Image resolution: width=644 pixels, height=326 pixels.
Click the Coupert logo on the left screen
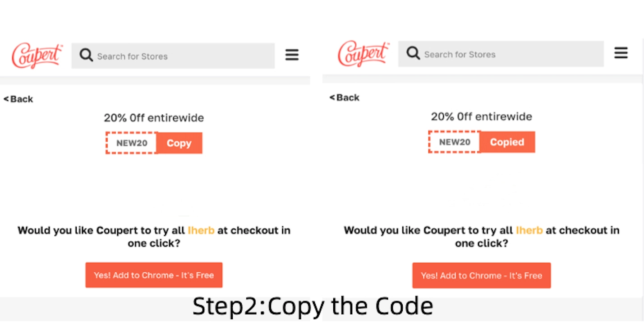[37, 55]
